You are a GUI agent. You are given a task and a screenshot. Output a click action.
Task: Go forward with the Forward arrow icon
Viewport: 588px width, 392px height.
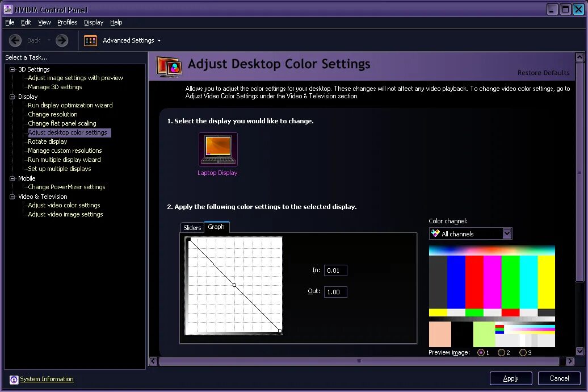coord(62,40)
